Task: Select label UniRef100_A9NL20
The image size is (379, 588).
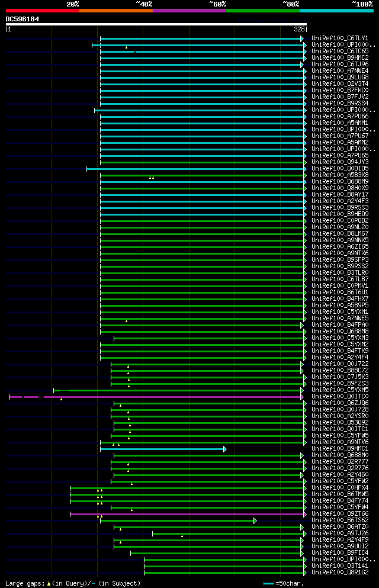Action: [340, 227]
